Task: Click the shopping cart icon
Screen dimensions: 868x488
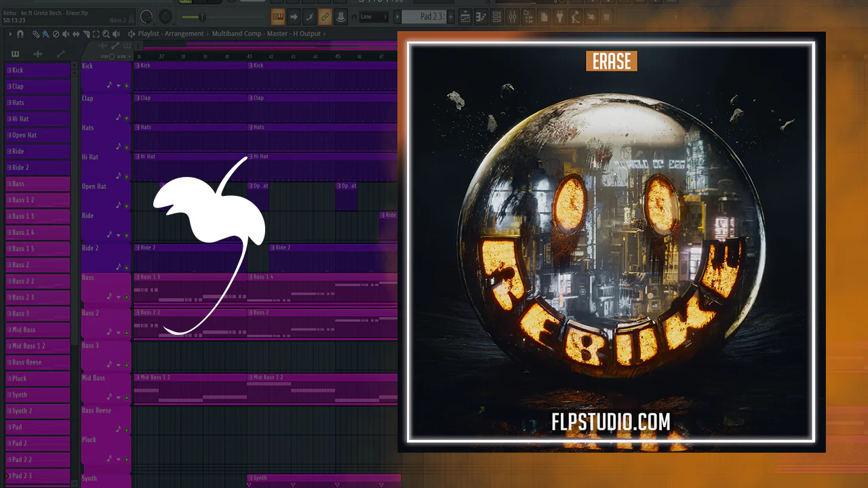Action: point(606,16)
